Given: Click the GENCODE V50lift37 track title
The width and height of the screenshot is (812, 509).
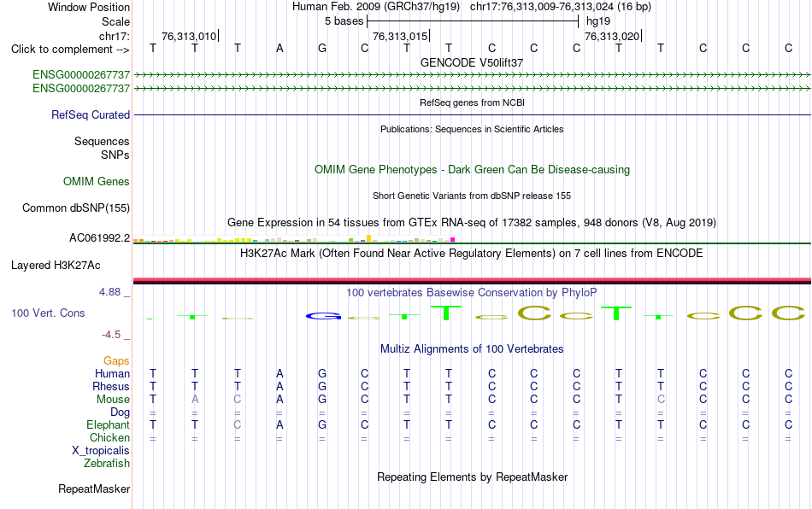Looking at the screenshot, I should pyautogui.click(x=472, y=62).
